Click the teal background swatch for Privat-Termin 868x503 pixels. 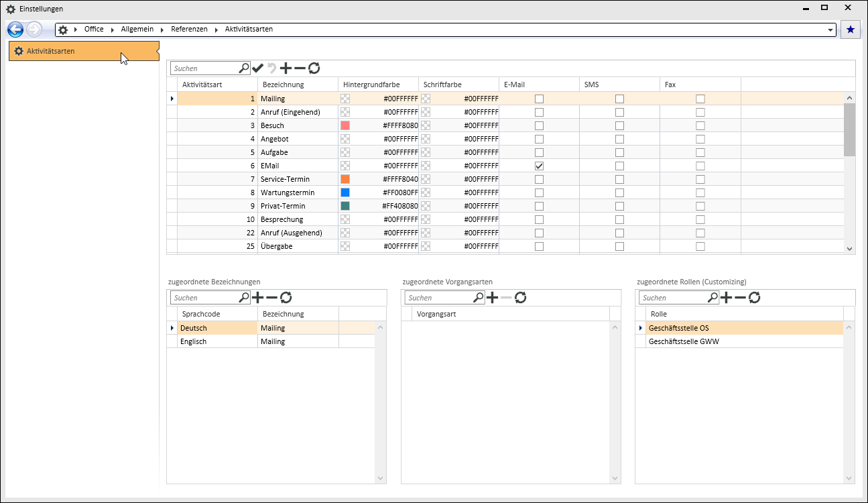tap(345, 206)
